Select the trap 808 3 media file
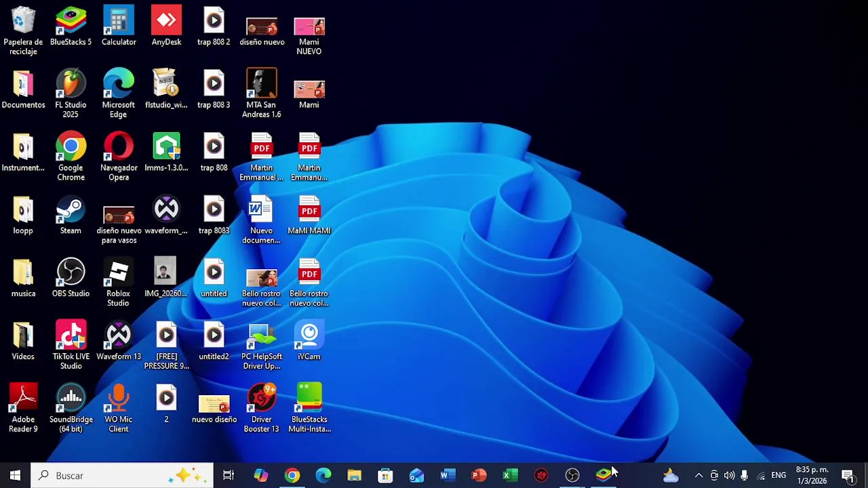The height and width of the screenshot is (488, 868). tap(214, 89)
